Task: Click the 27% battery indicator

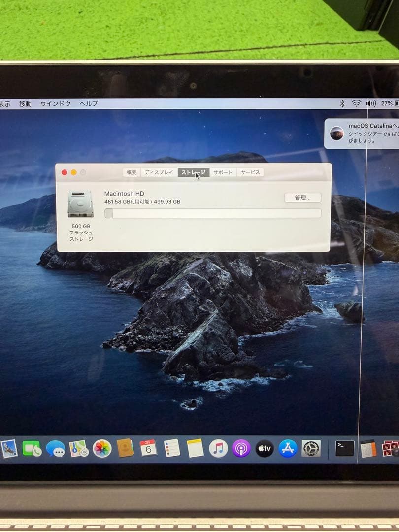Action: pyautogui.click(x=390, y=103)
